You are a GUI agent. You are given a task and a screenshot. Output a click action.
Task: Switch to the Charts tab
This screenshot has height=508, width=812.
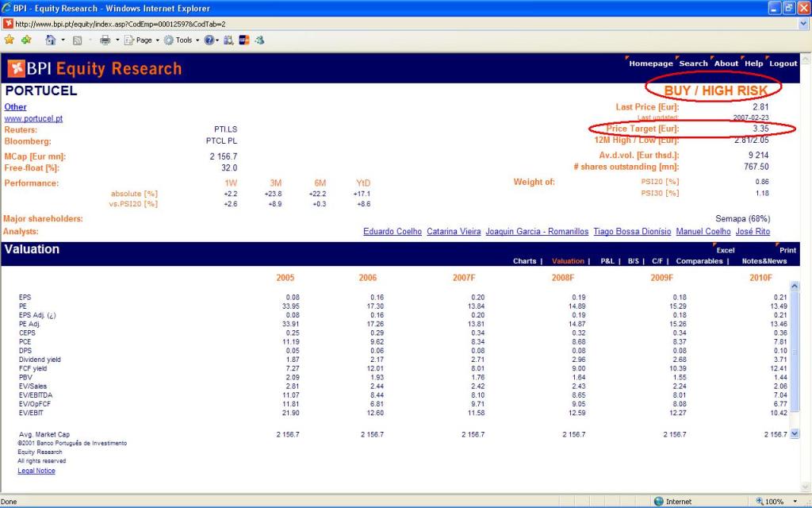tap(524, 261)
